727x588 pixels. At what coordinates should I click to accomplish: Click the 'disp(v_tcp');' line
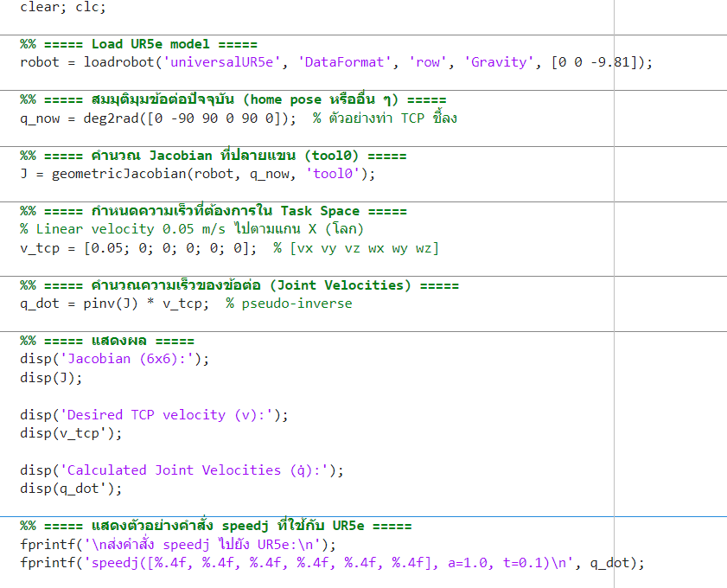click(x=71, y=433)
